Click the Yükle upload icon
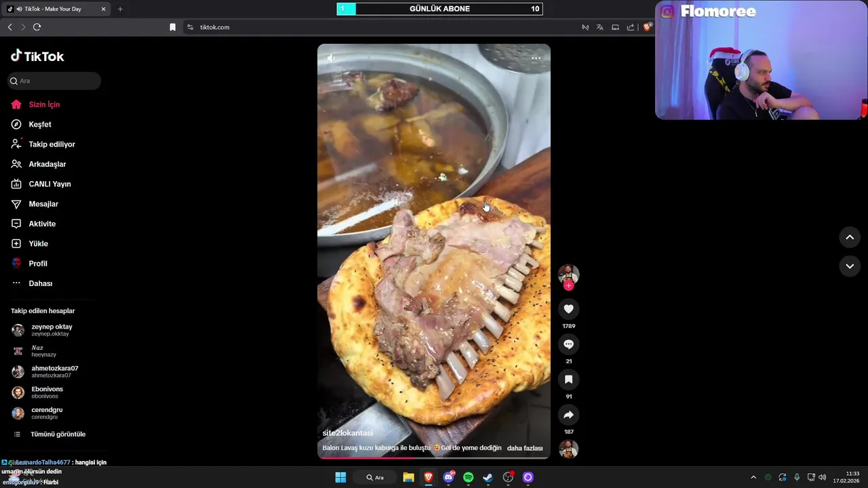Screen dimensions: 868x488 (16, 243)
